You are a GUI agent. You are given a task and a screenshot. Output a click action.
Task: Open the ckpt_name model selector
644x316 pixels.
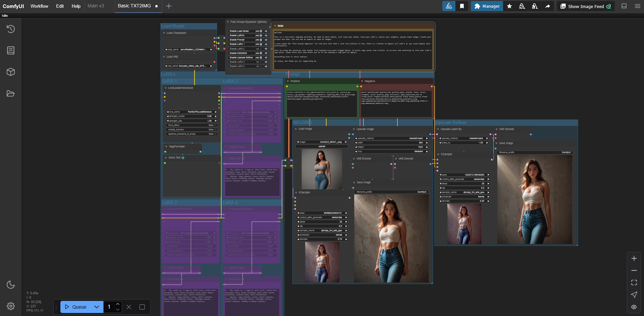(x=189, y=50)
